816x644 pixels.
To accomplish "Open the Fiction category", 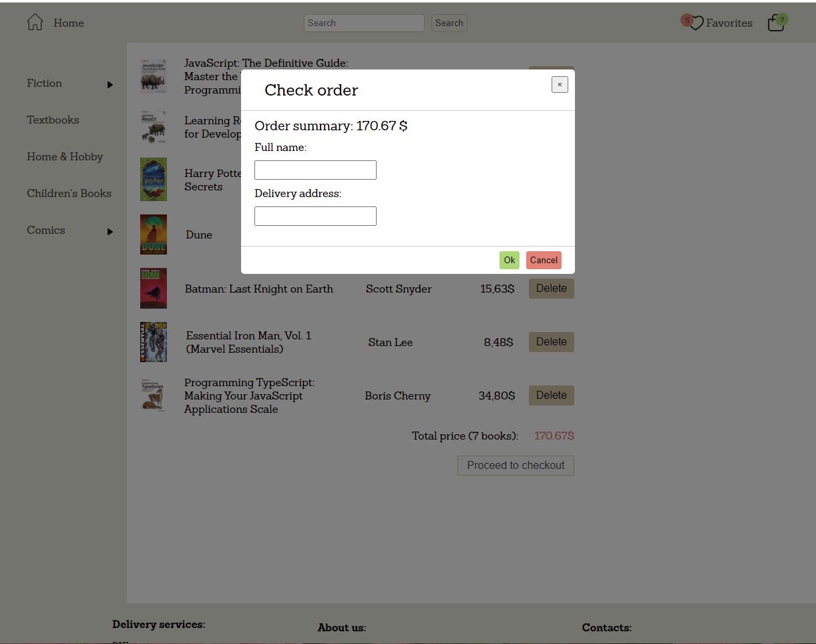I will pyautogui.click(x=44, y=83).
